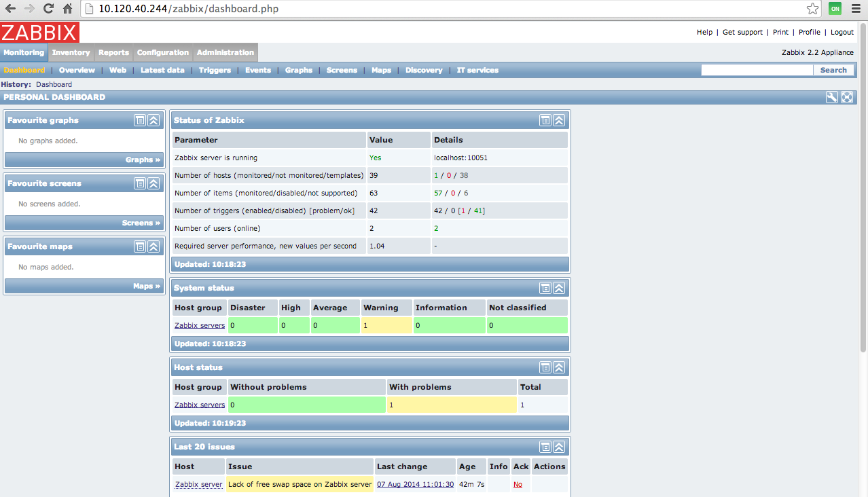Collapse the System status widget
868x497 pixels.
pyautogui.click(x=559, y=288)
